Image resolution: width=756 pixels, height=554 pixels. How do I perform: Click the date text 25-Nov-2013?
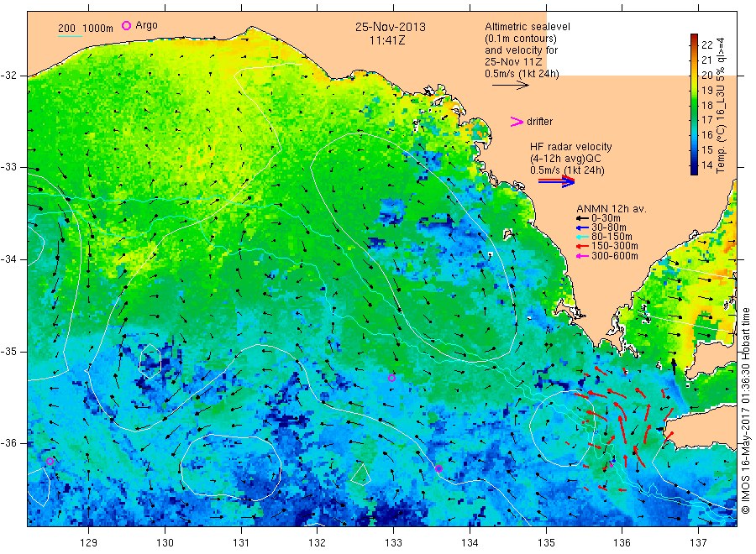pos(391,27)
